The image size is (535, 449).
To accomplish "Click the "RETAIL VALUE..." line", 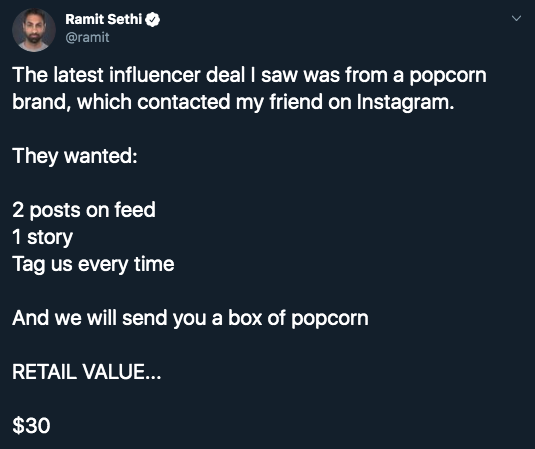I will (87, 372).
